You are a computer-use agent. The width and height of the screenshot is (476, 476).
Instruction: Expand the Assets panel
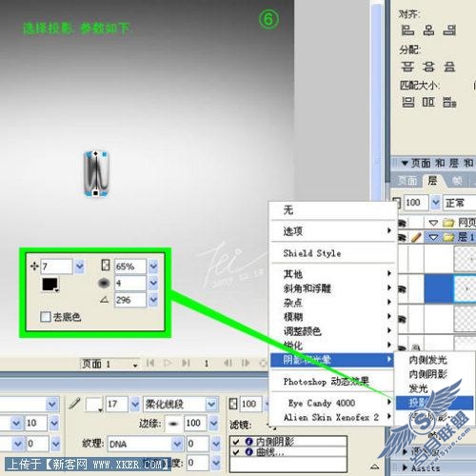click(x=405, y=467)
